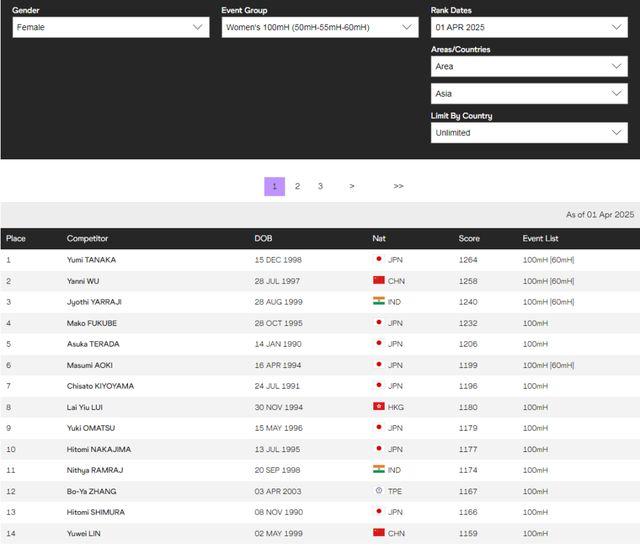640x548 pixels.
Task: Click Hong Kong flag in Lai Yiu LUI row
Action: click(379, 406)
